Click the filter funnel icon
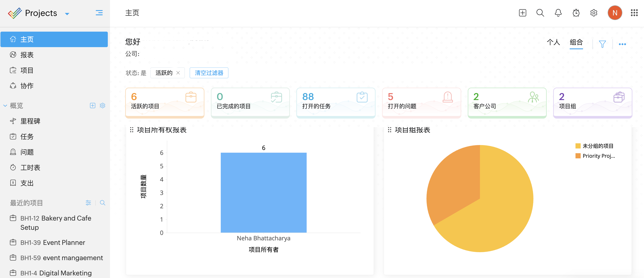The image size is (644, 278). tap(602, 44)
